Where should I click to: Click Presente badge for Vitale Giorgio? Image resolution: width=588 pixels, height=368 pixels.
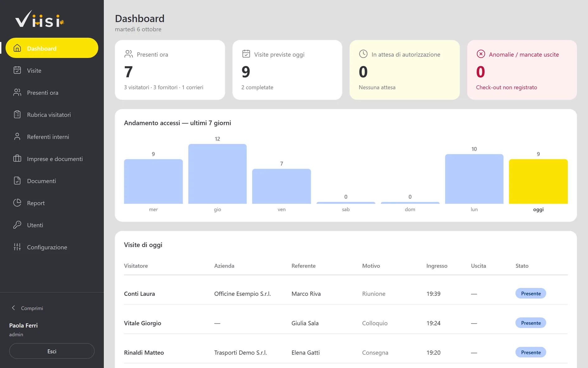coord(531,323)
